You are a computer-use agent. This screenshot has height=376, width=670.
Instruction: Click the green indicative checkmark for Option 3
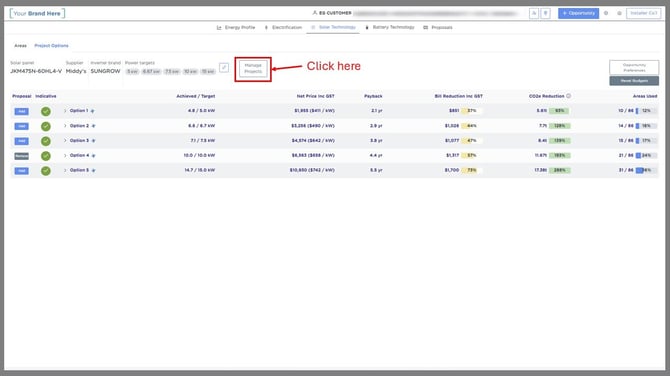click(46, 141)
